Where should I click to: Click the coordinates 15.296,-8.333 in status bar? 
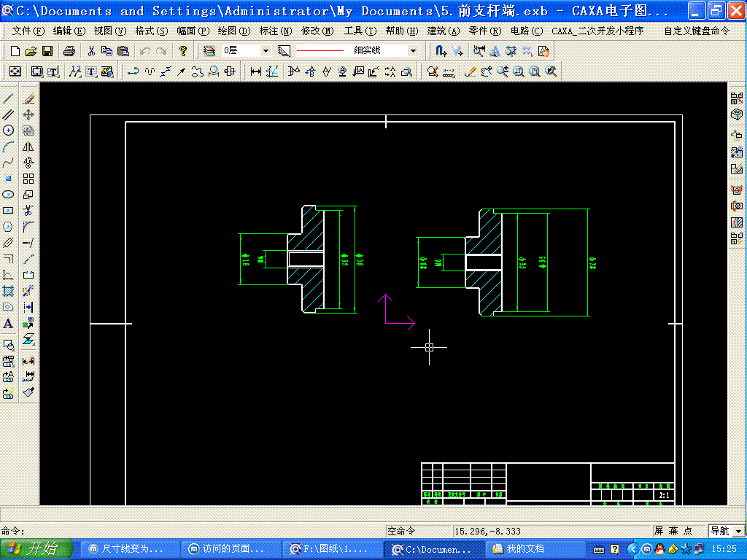tap(487, 531)
